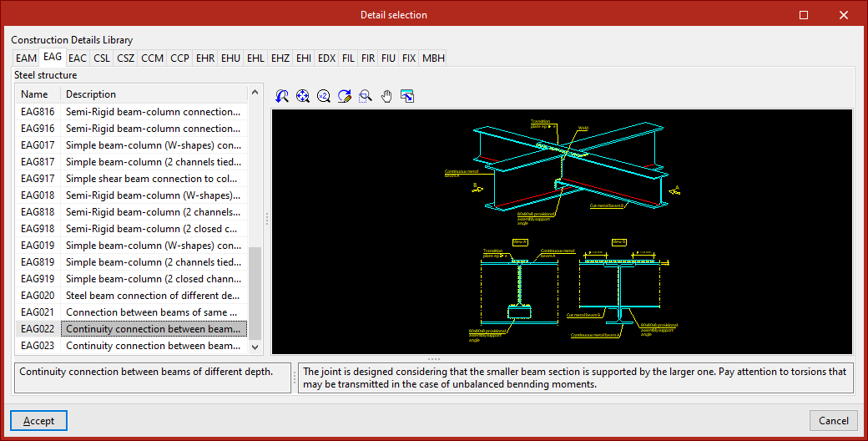The height and width of the screenshot is (441, 868).
Task: Switch to the EAM tab
Action: pos(26,58)
